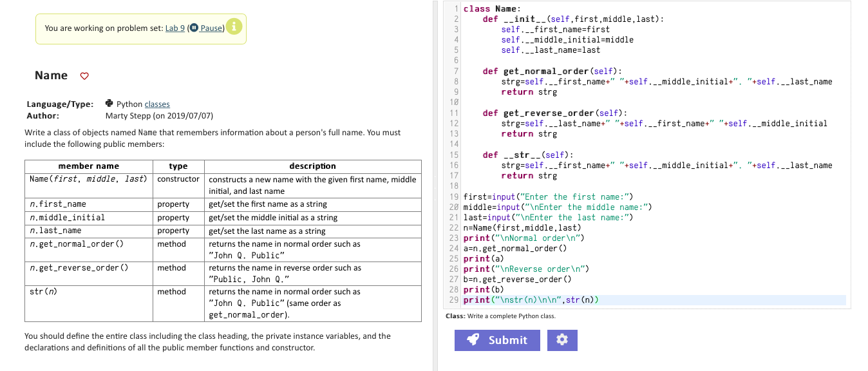The height and width of the screenshot is (371, 868).
Task: Click the 'member name' table header
Action: [x=89, y=166]
